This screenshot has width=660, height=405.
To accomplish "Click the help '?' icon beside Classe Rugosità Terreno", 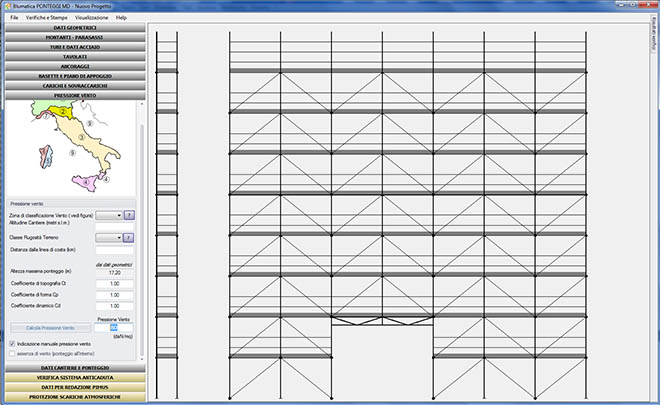I will point(129,237).
